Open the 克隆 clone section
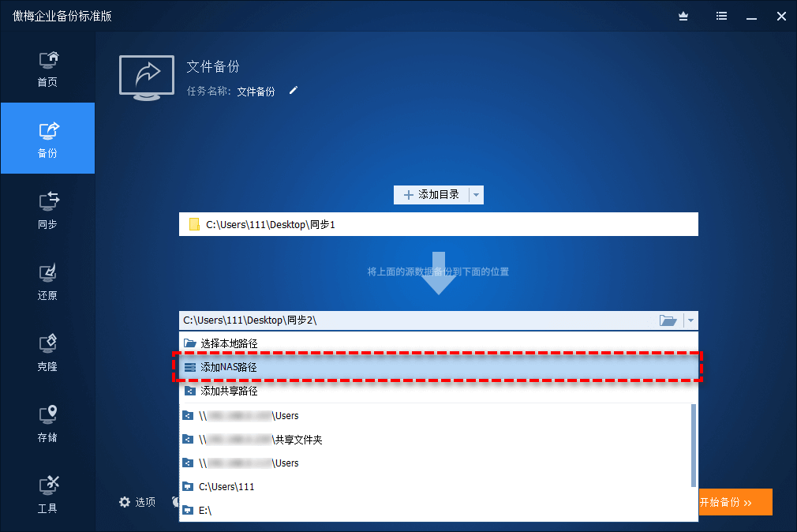Screen dimensions: 797x532 pos(48,352)
